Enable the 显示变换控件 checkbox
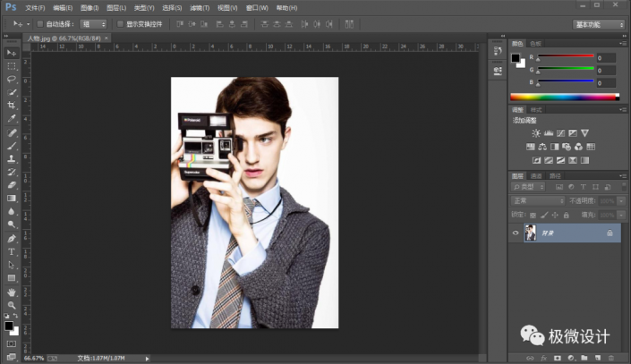Viewport: 631px width, 364px height. tap(122, 24)
